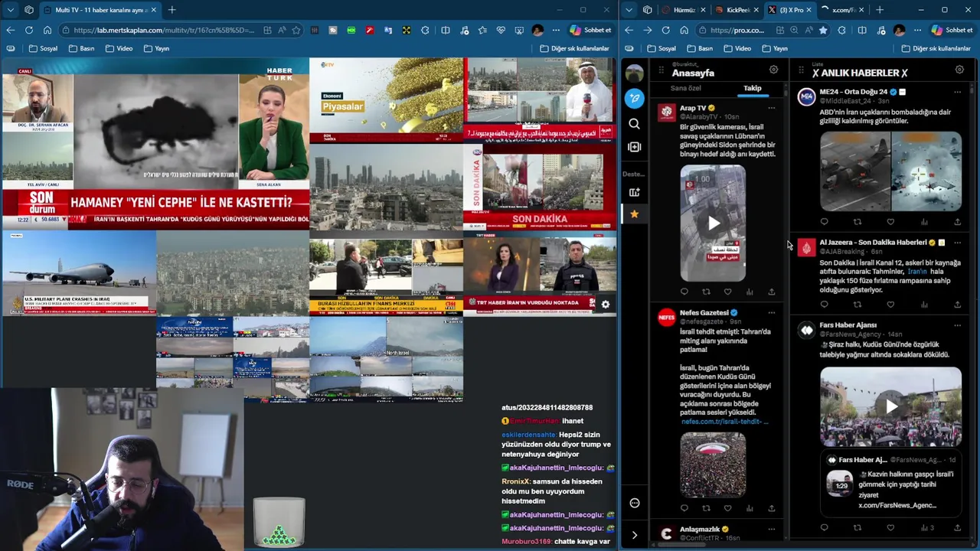Click the add column icon in X Pro sidebar
The width and height of the screenshot is (980, 551).
[634, 147]
